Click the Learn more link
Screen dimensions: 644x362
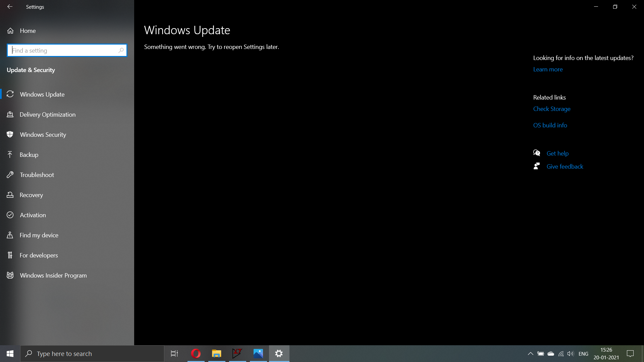pos(548,69)
